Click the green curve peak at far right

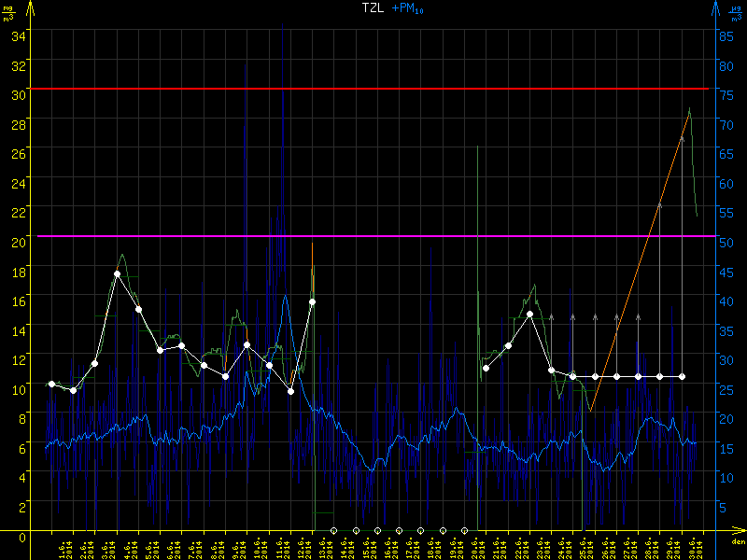690,108
